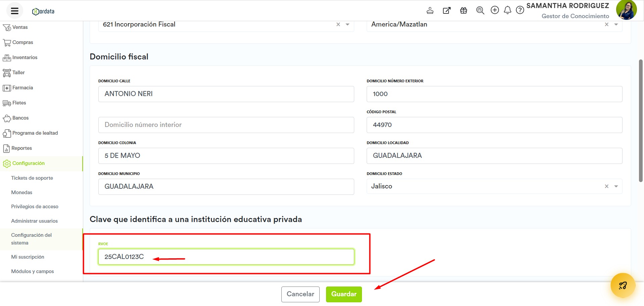Click the Domicilio Calle field
Viewport: 644px width, 306px height.
tap(226, 94)
